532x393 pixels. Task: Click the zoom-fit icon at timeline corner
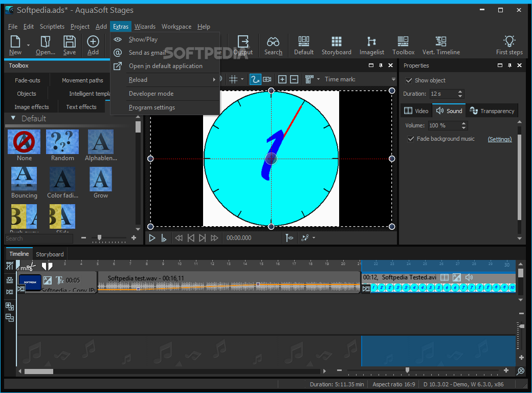point(520,372)
